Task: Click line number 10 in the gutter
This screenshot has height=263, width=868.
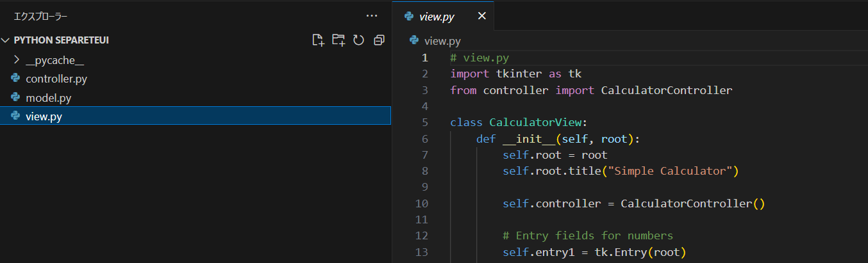Action: pos(421,204)
